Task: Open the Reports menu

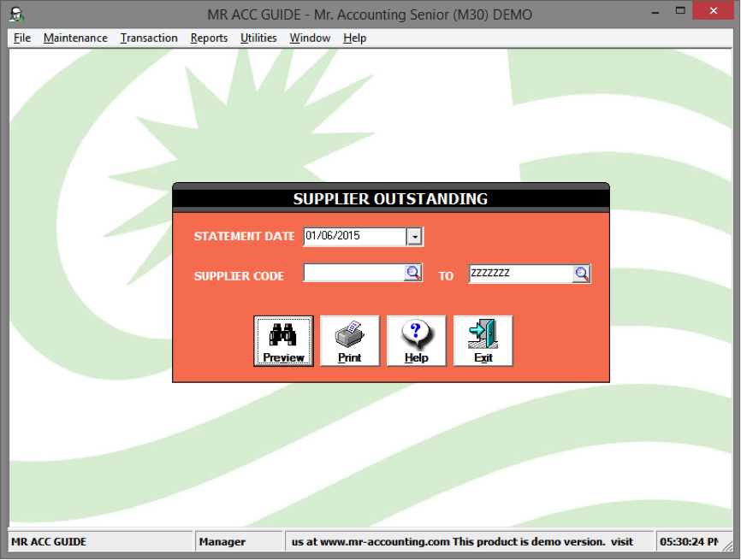Action: click(209, 38)
